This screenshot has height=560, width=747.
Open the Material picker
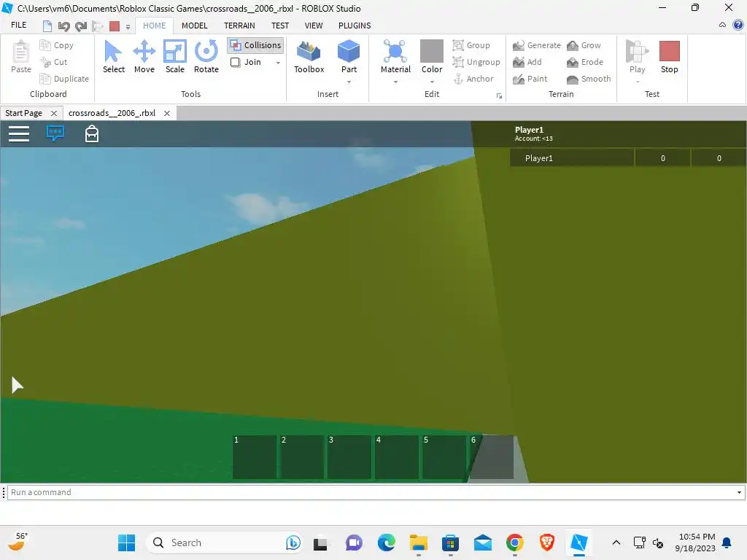click(x=395, y=57)
